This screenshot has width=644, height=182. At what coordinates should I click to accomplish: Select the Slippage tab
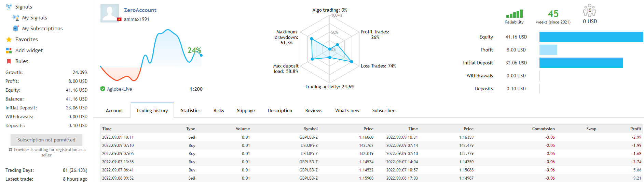(x=246, y=110)
